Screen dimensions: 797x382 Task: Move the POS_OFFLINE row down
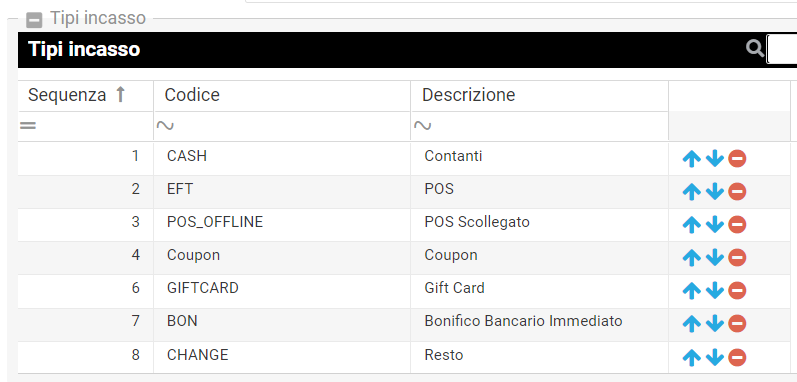715,225
